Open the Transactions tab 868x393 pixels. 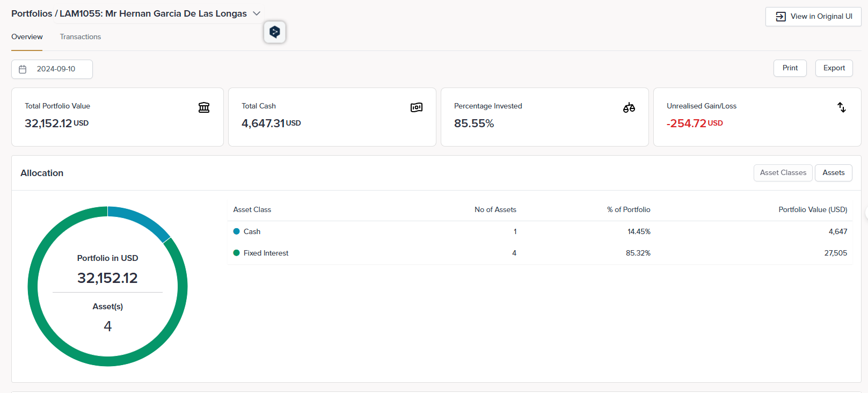tap(81, 37)
